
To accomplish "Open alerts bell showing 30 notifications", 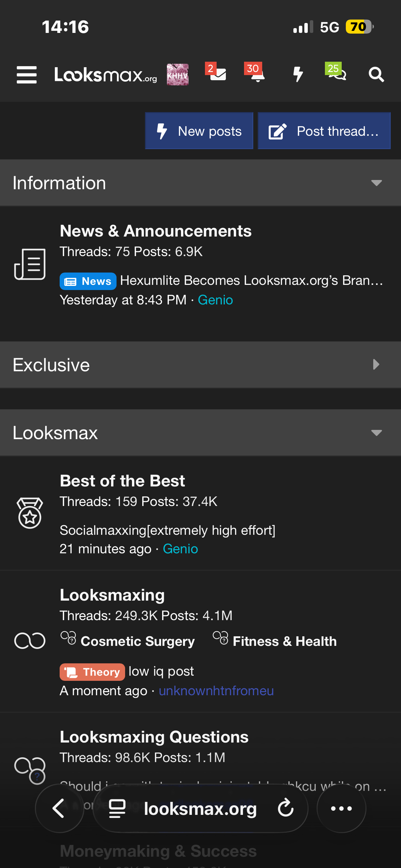I will pyautogui.click(x=255, y=72).
